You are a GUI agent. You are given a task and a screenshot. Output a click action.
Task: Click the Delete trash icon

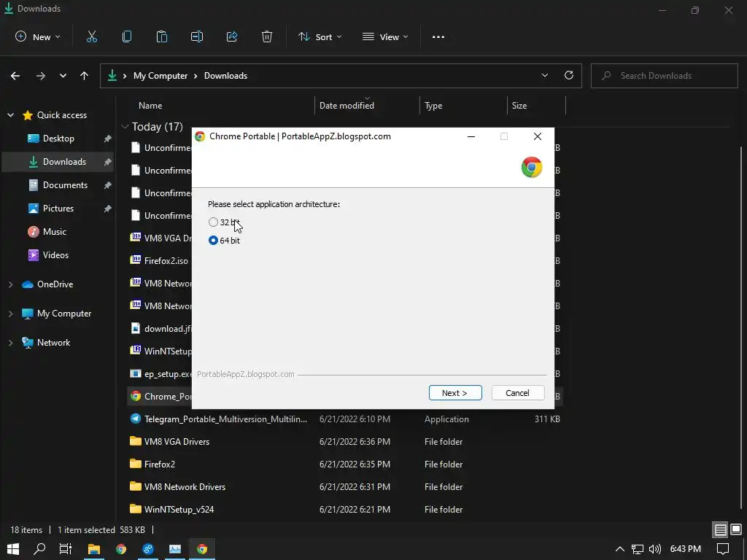tap(267, 36)
